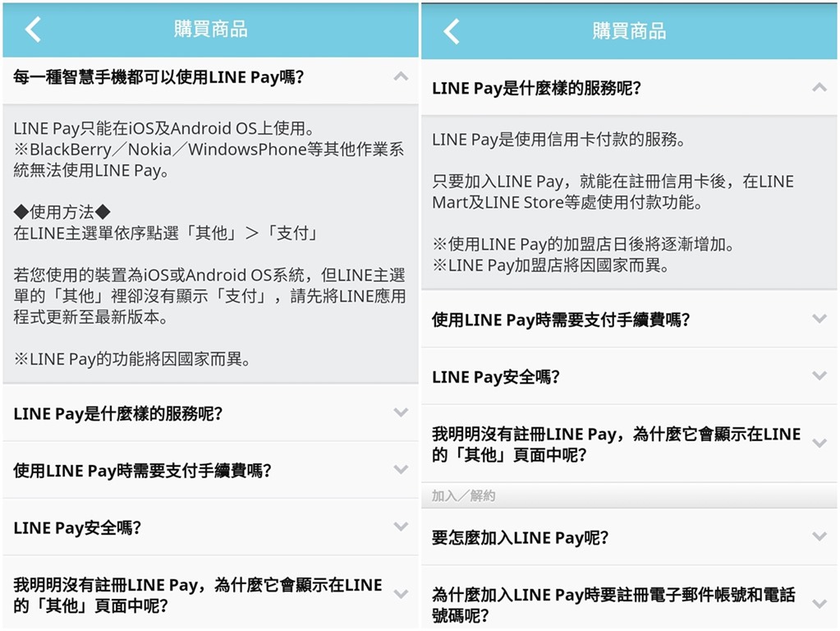Tap LINE Pay安全嗎 title in left screen
The width and height of the screenshot is (840, 631).
pos(77,527)
